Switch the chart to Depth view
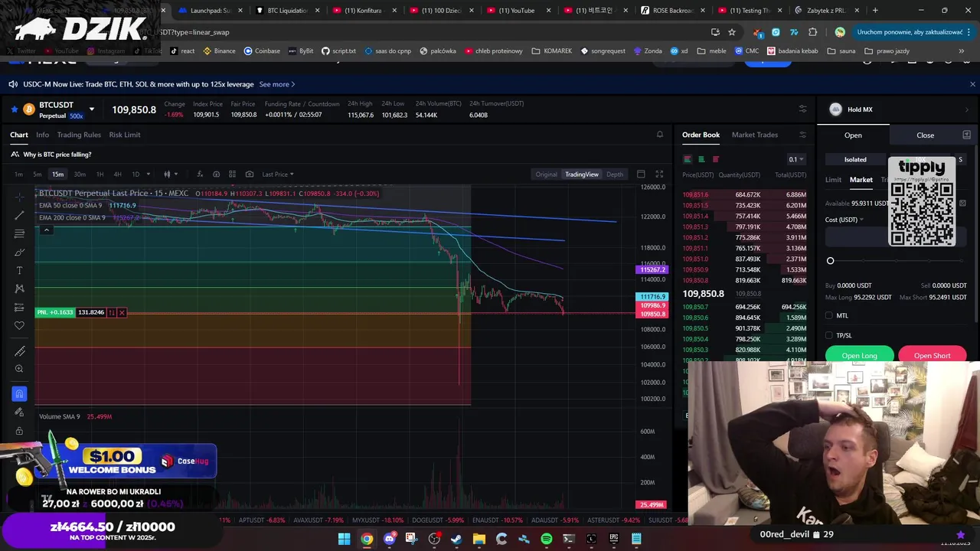The height and width of the screenshot is (551, 980). pyautogui.click(x=615, y=174)
